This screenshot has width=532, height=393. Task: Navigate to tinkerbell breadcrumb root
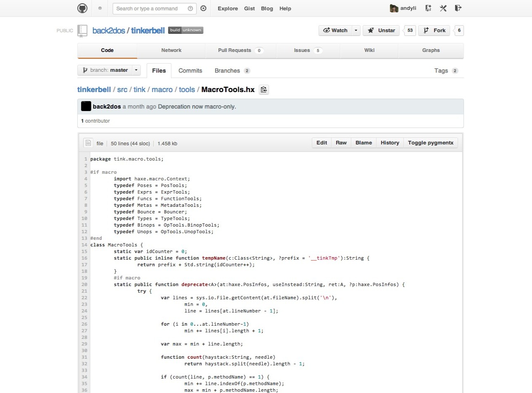tap(94, 89)
